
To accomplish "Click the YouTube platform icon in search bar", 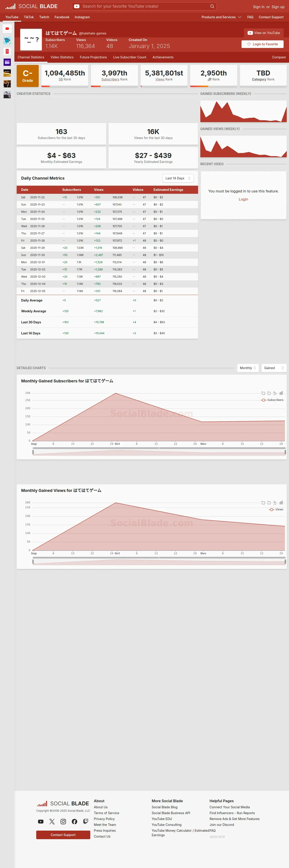I will pyautogui.click(x=77, y=6).
